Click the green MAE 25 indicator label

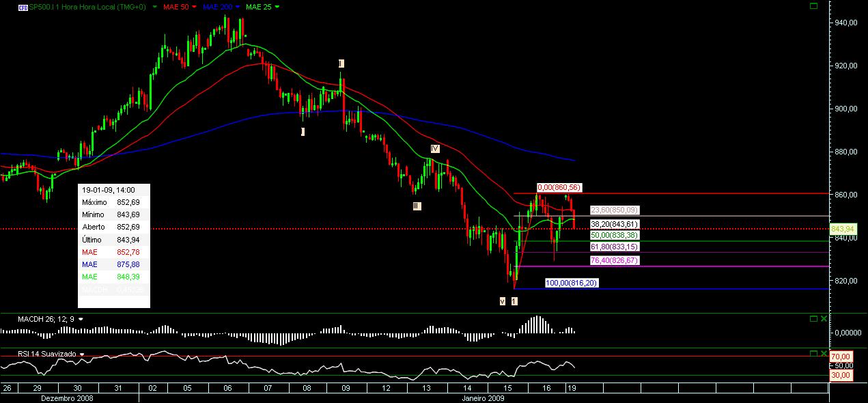point(257,7)
